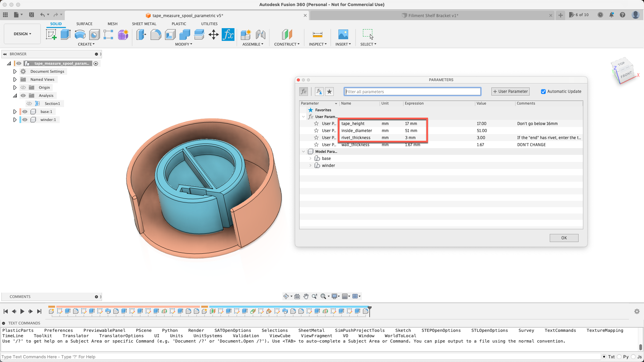Activate the Pan tool in view toolbar
Viewport: 644px width, 362px height.
(x=306, y=296)
